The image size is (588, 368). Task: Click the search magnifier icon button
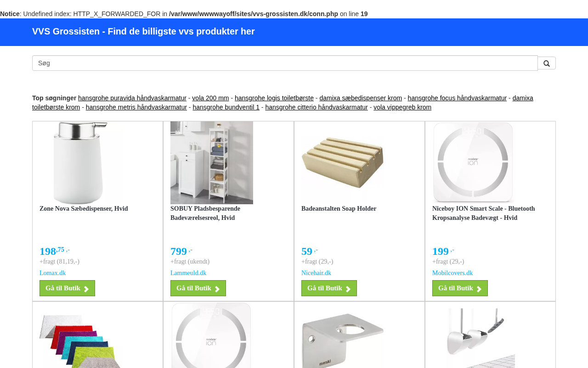point(547,63)
